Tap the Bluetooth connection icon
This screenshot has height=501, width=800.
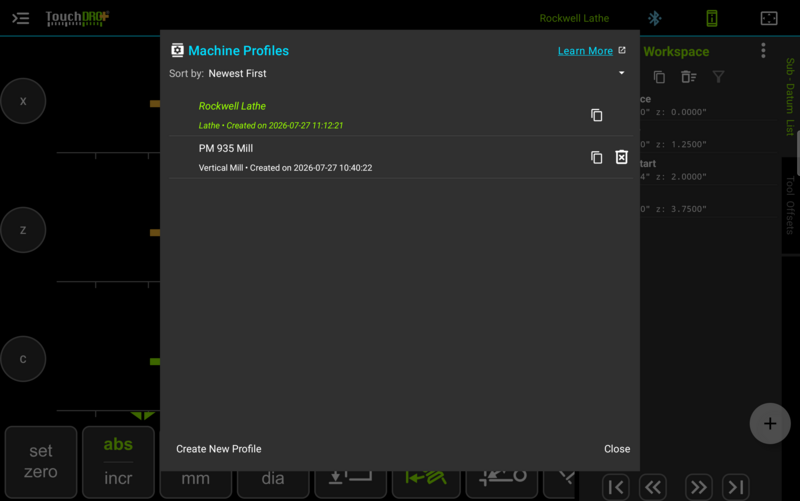pos(655,18)
